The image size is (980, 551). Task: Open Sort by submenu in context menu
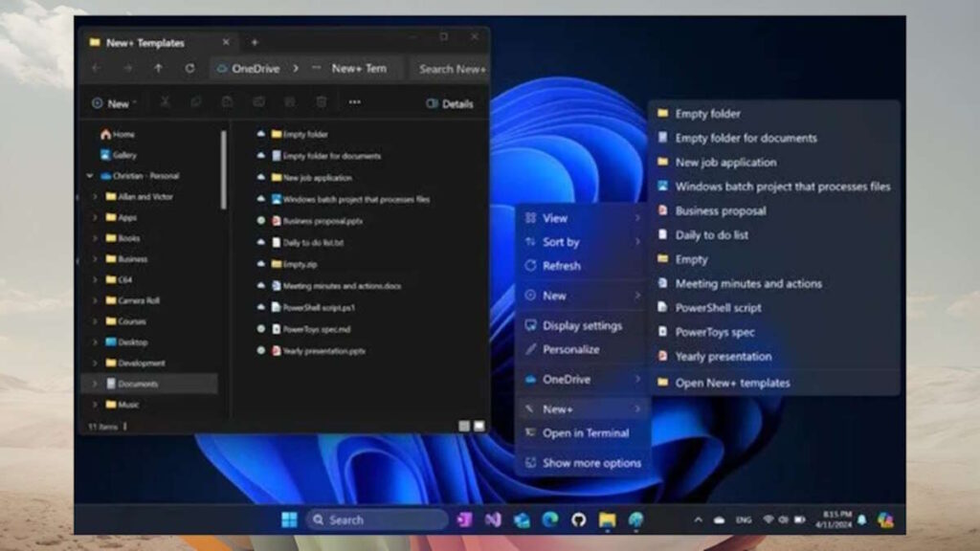(x=583, y=242)
